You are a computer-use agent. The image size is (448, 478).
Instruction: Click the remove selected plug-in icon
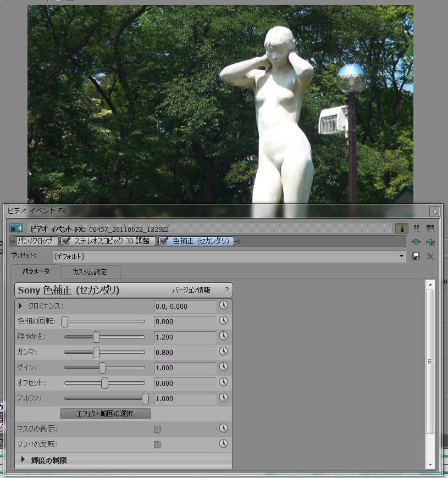click(x=430, y=242)
